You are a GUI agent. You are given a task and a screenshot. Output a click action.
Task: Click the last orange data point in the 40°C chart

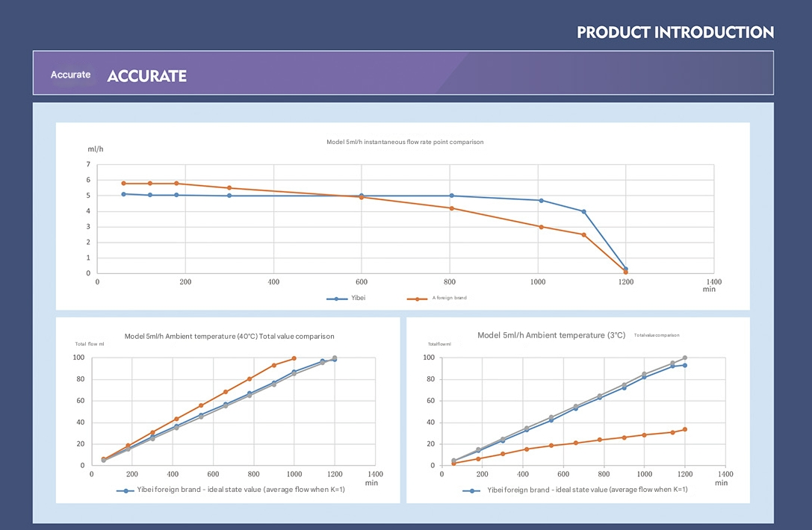294,358
